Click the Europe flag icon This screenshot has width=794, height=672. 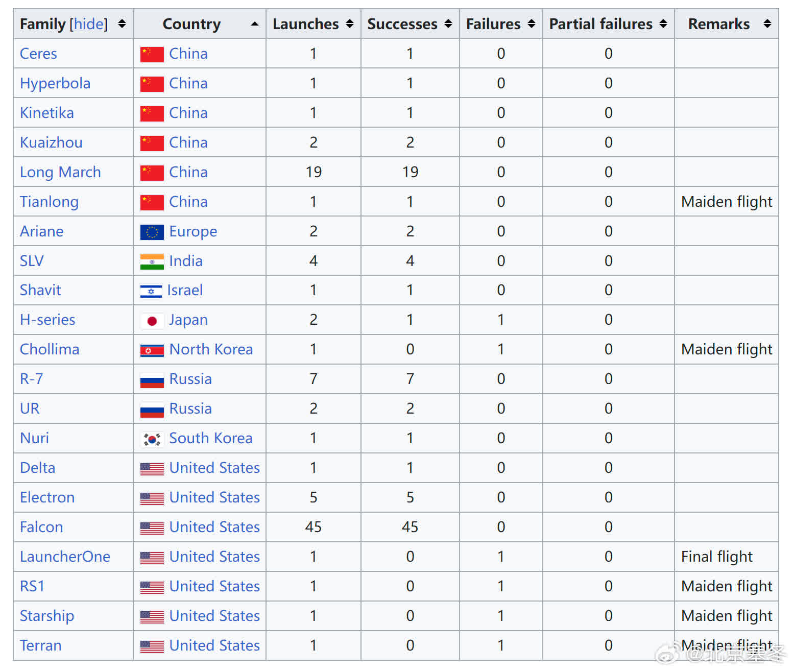tap(152, 232)
